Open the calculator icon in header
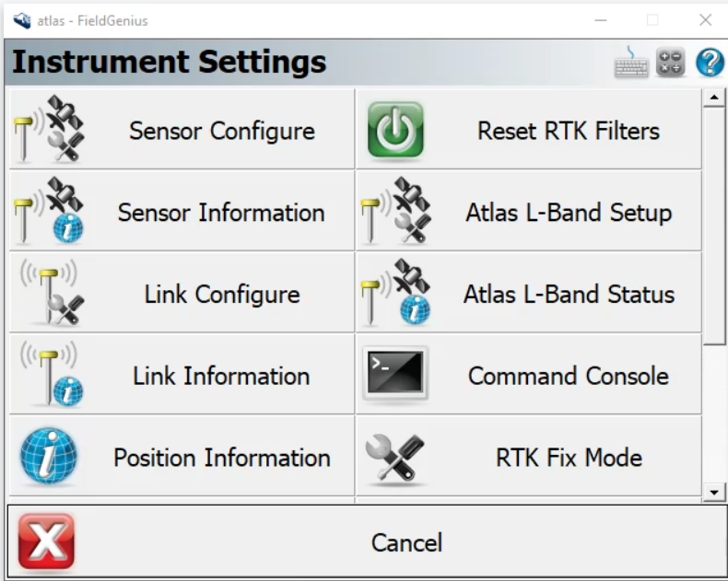The image size is (728, 581). tap(671, 63)
